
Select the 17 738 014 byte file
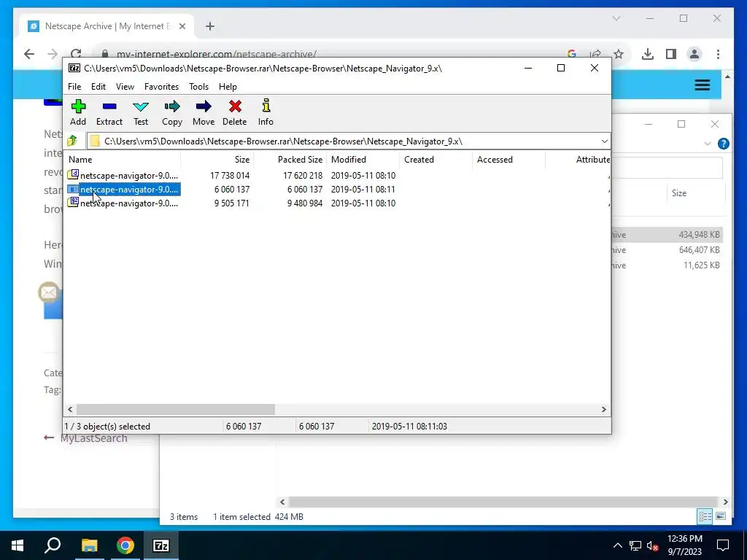tap(337, 175)
